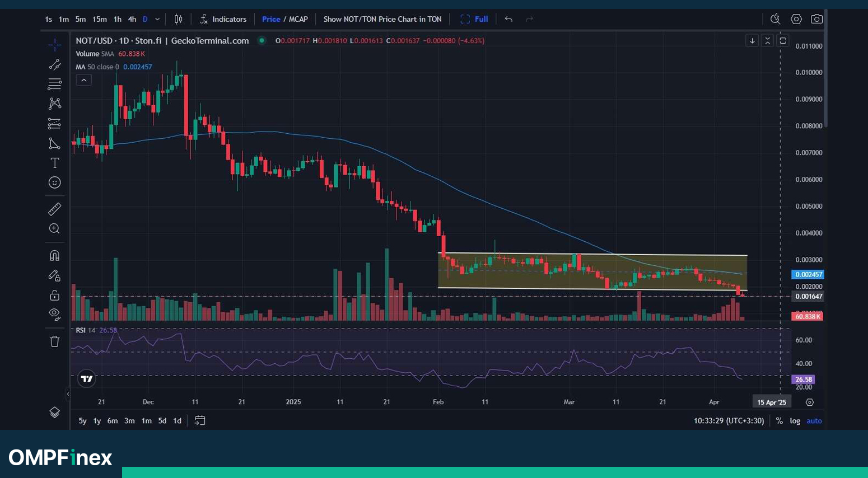Collapse the indicator legend chevron
Viewport: 868px width, 478px height.
83,80
